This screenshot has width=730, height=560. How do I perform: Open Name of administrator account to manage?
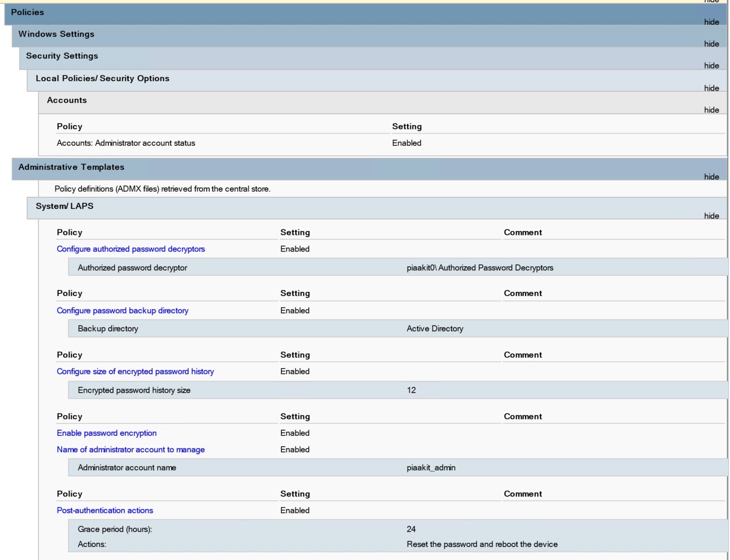131,450
